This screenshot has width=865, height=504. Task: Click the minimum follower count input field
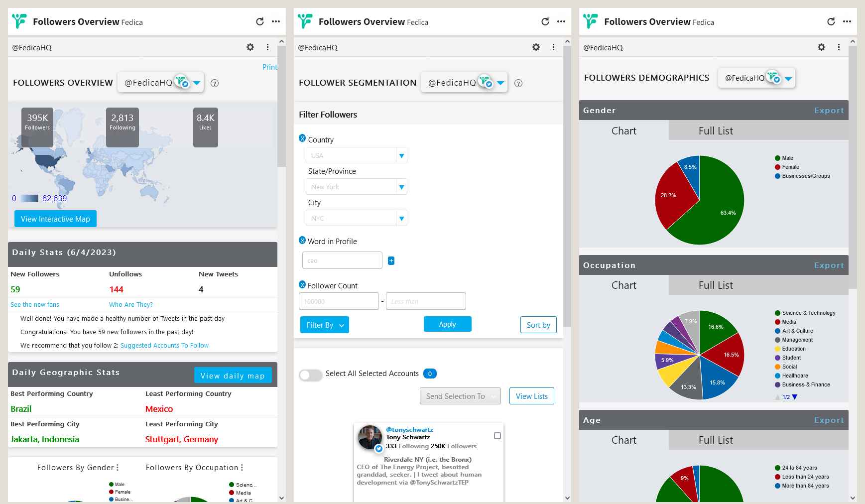coord(339,301)
